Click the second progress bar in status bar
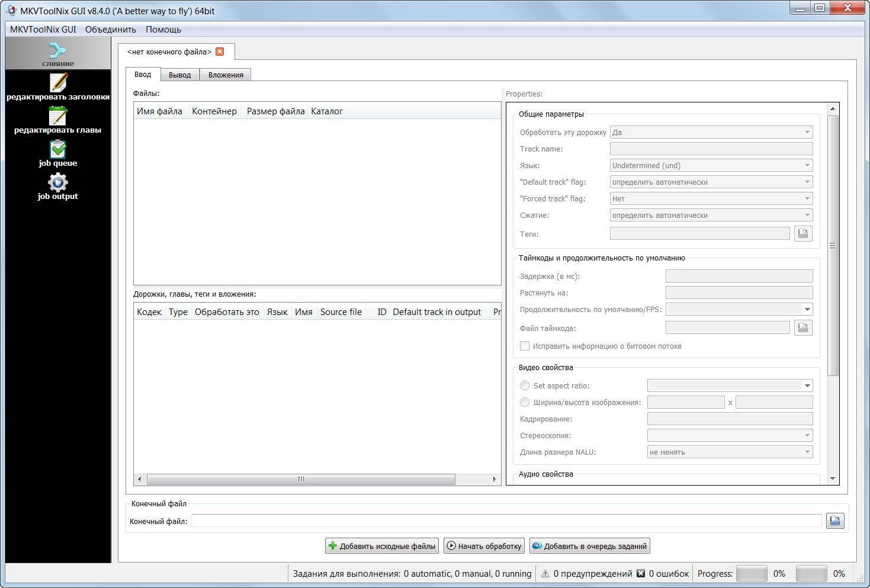This screenshot has height=588, width=870. (811, 573)
